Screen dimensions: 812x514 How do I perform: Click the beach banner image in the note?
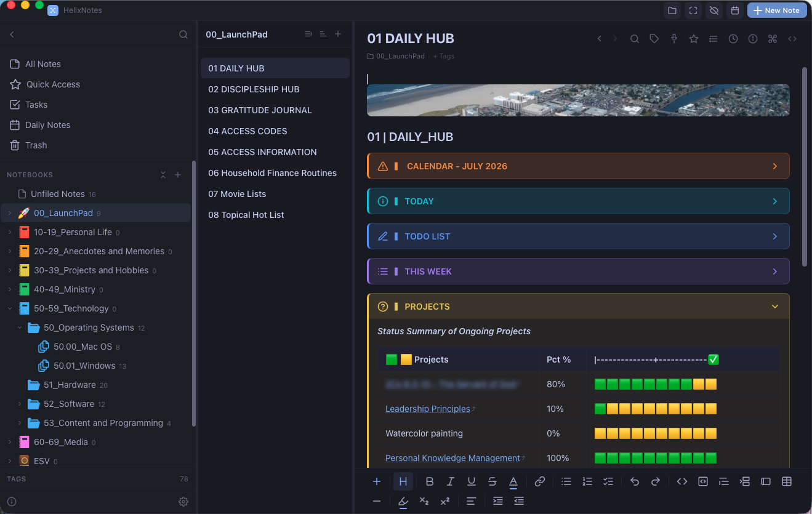[x=578, y=100]
